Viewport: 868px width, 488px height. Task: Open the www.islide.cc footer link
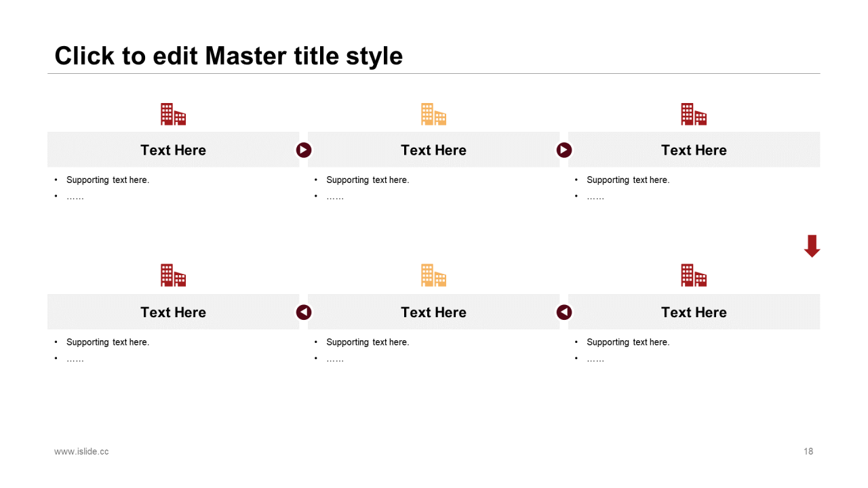click(81, 451)
